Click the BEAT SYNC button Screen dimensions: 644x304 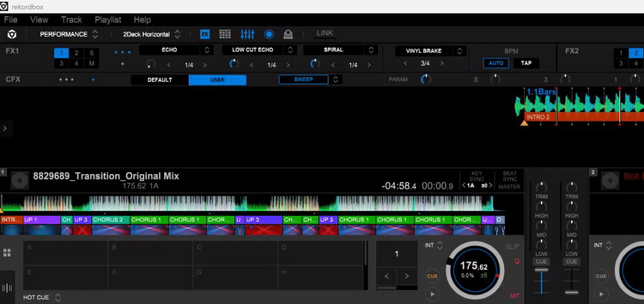click(509, 176)
